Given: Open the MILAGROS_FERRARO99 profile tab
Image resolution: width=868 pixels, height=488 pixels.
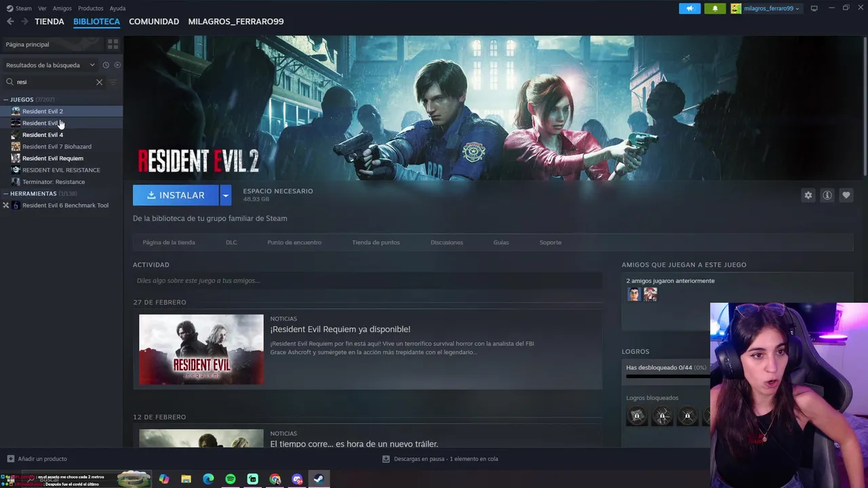Looking at the screenshot, I should click(x=236, y=22).
